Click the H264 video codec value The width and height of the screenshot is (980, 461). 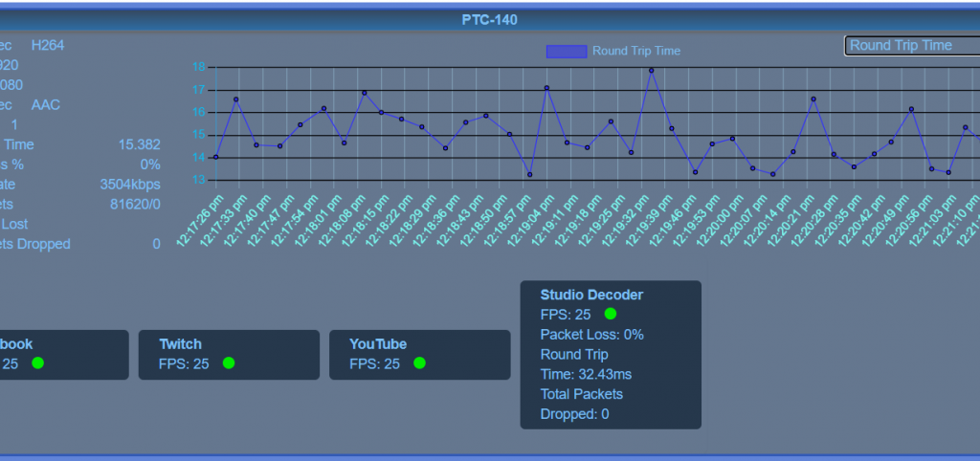(48, 45)
